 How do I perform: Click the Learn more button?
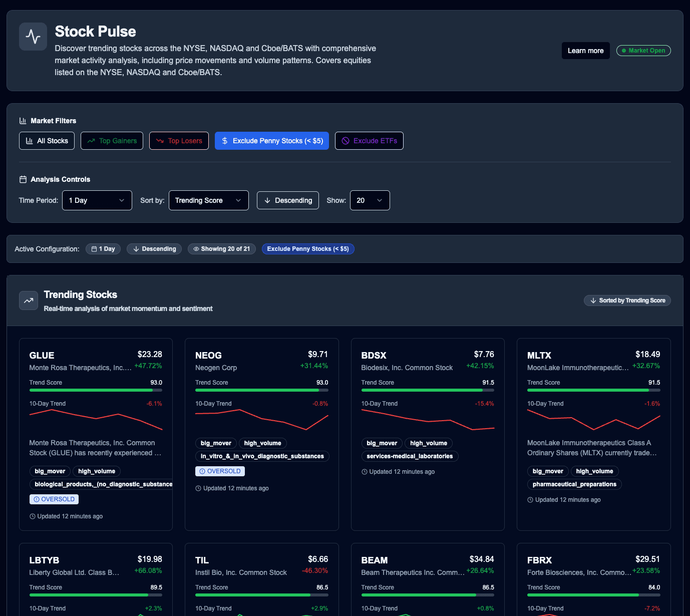585,51
